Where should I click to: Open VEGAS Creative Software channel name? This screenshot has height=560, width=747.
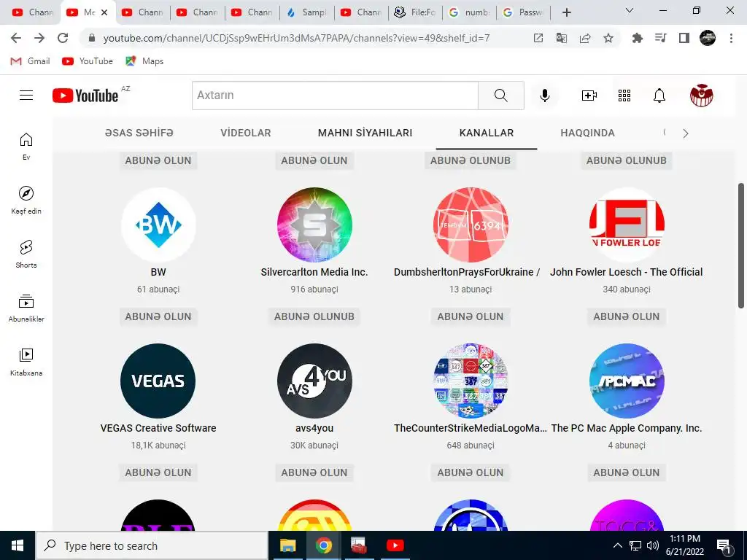pos(158,428)
